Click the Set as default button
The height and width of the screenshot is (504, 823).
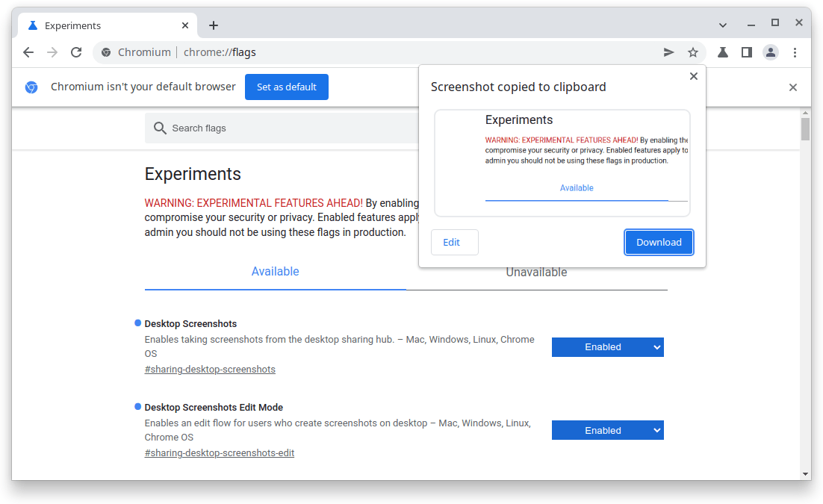[x=286, y=87]
